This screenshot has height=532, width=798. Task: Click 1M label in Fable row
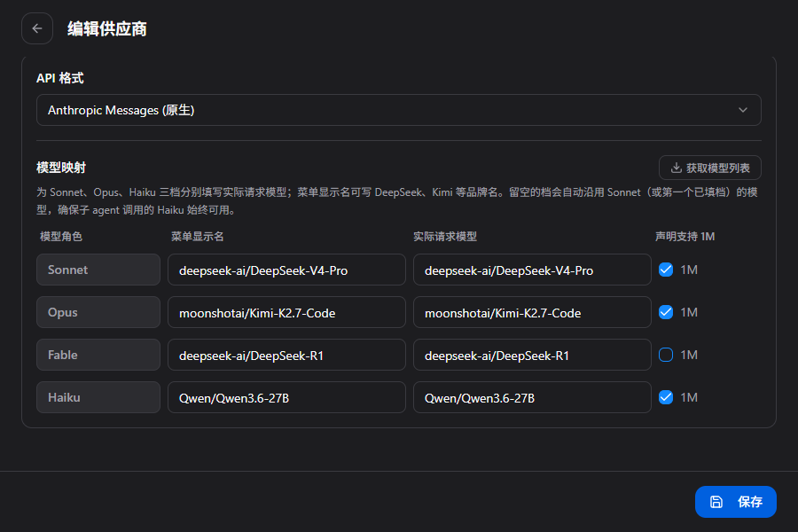click(689, 355)
